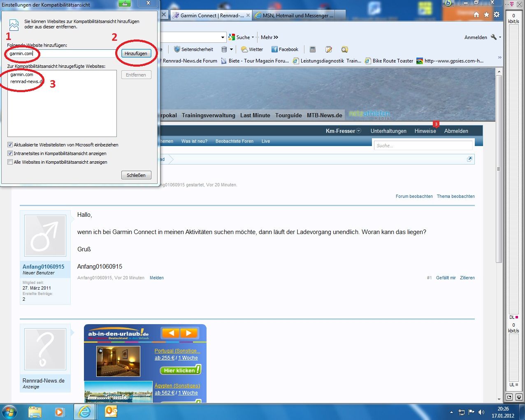Uncheck Aktualisierte Websitelisten von Microsoft einbeziehen
This screenshot has height=420, width=525.
tap(10, 145)
